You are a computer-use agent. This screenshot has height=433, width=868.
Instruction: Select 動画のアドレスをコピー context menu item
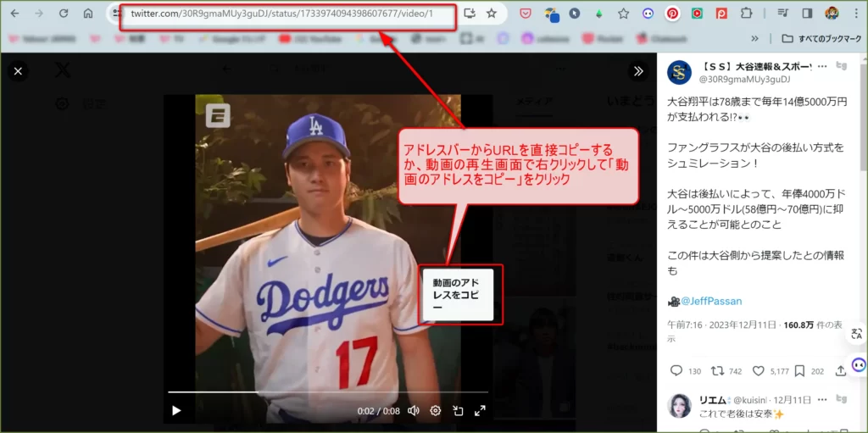click(x=458, y=294)
